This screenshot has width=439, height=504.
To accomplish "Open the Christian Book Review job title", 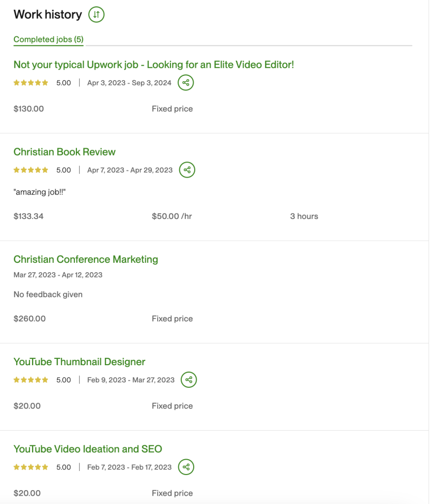I will (65, 152).
